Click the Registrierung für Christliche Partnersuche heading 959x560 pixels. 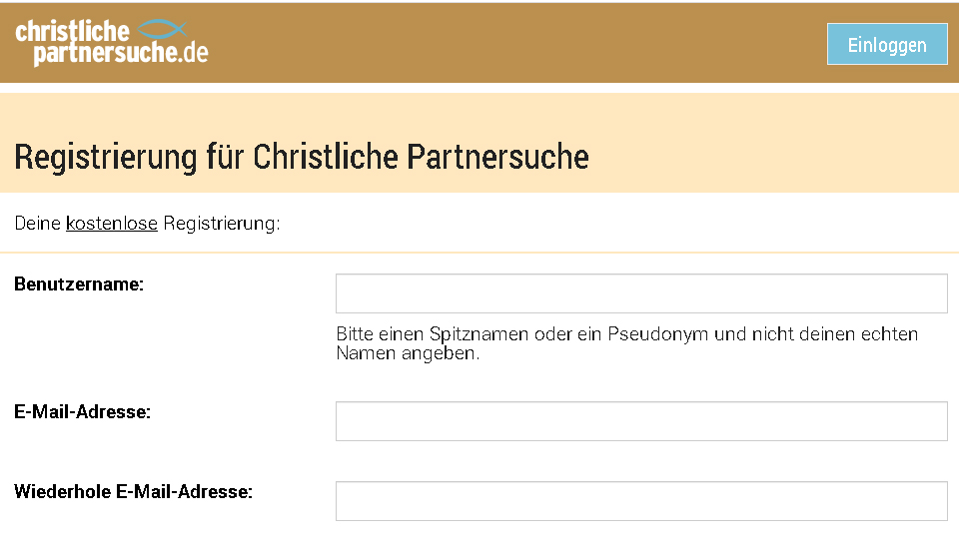point(301,157)
